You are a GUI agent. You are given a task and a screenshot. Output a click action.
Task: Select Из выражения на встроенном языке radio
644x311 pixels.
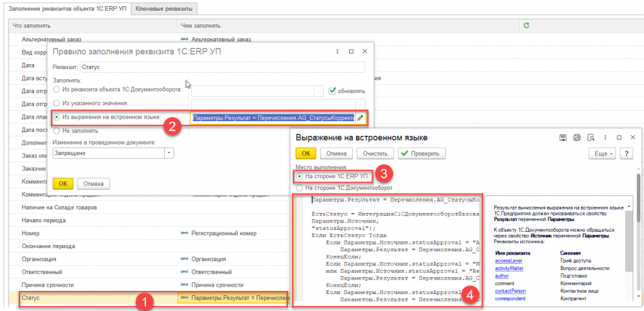(57, 117)
